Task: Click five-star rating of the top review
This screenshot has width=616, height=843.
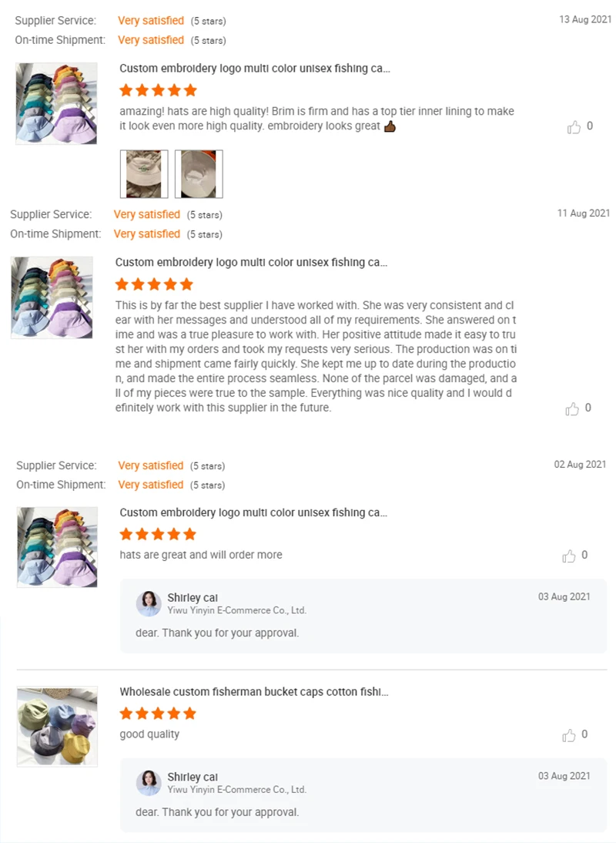Action: coord(159,90)
